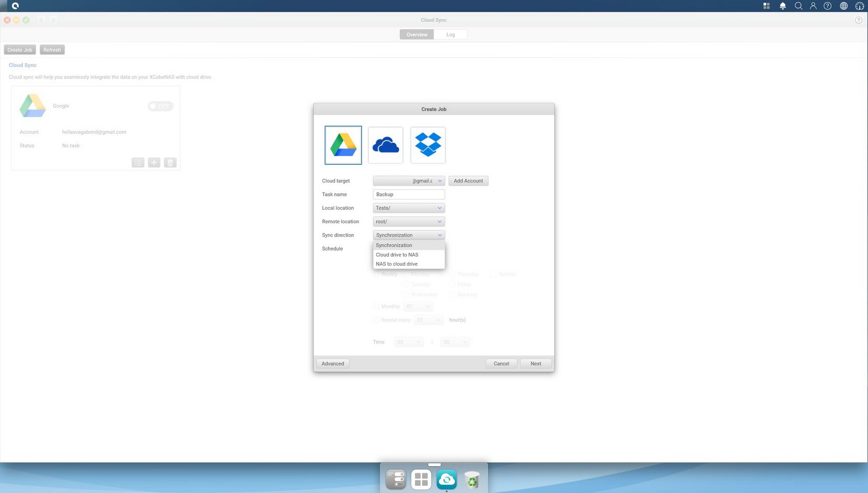
Task: Click the forward navigation arrow in window title
Action: click(x=53, y=20)
